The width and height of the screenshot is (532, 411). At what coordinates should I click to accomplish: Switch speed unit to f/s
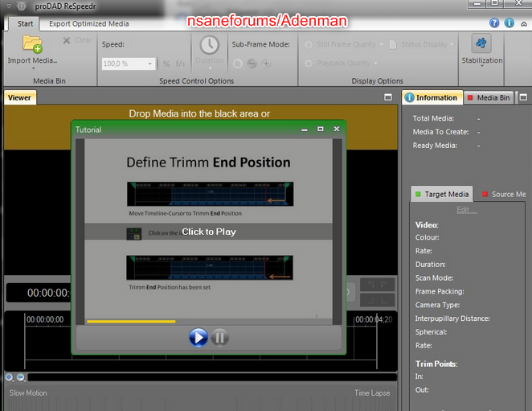180,64
